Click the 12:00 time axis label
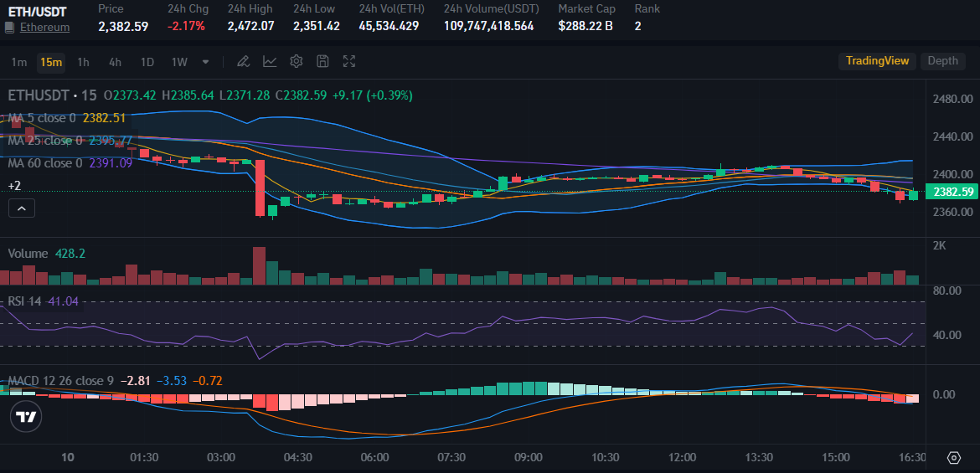 click(x=682, y=457)
